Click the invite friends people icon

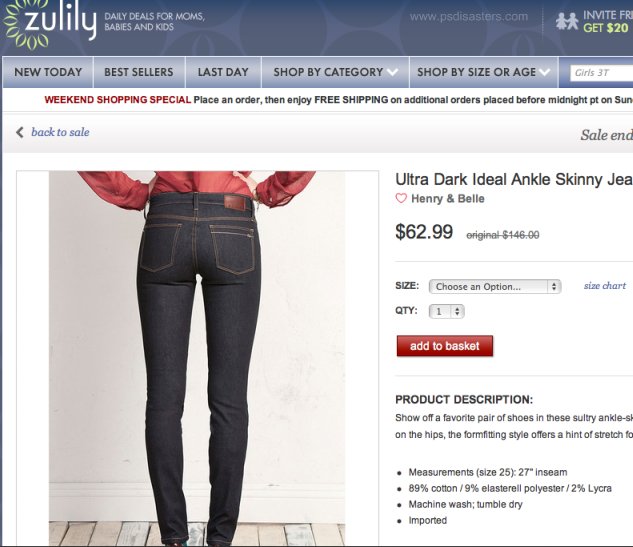[x=567, y=21]
